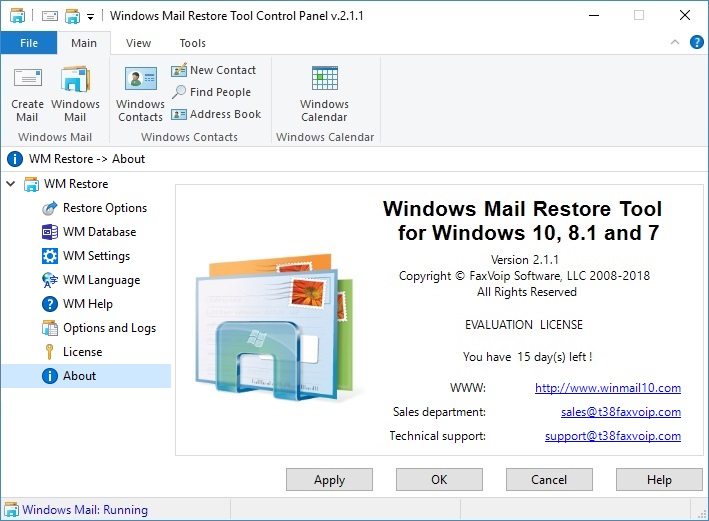Click the Restore Options arrow icon
This screenshot has width=709, height=521.
(x=50, y=208)
